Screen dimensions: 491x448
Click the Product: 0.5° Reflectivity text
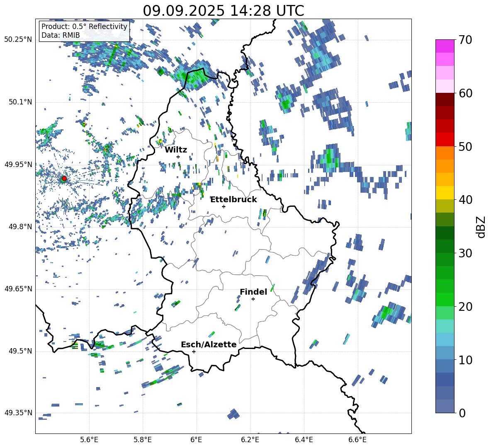point(84,26)
